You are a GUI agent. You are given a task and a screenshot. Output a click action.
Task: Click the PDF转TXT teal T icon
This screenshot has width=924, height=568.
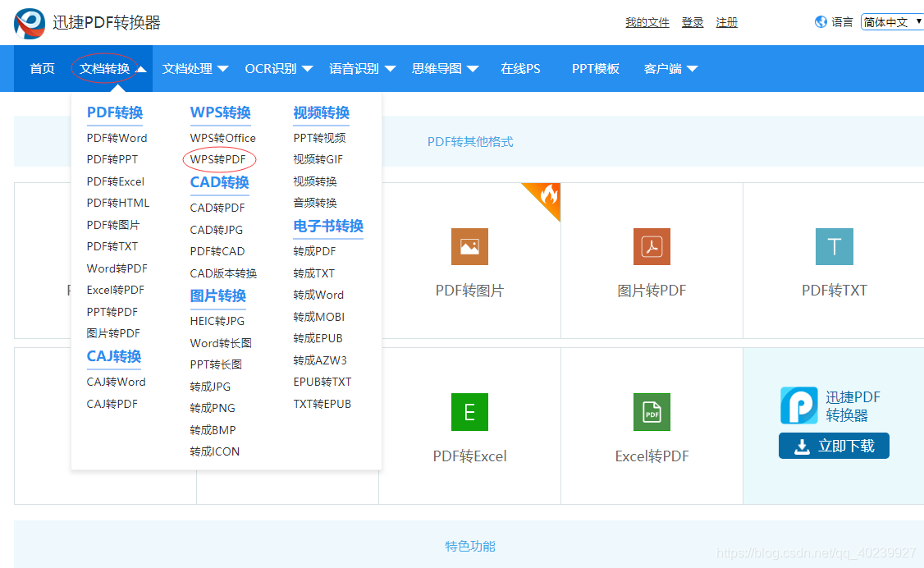834,246
